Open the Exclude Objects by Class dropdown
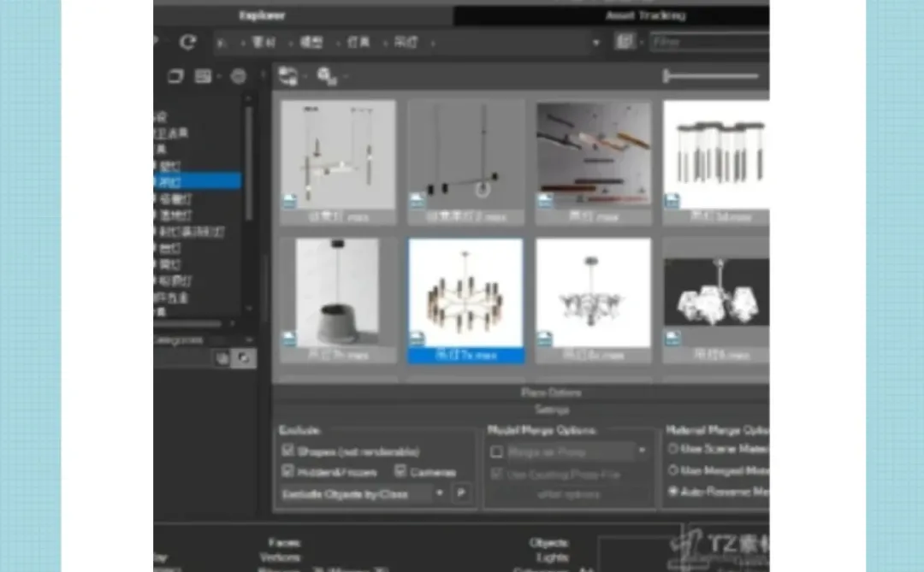This screenshot has width=924, height=572. click(x=362, y=493)
